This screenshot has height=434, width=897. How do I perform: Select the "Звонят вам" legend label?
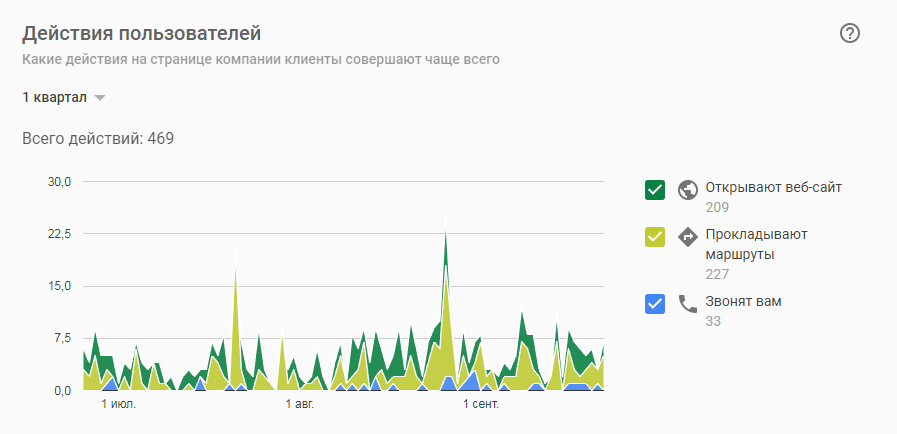pos(743,301)
